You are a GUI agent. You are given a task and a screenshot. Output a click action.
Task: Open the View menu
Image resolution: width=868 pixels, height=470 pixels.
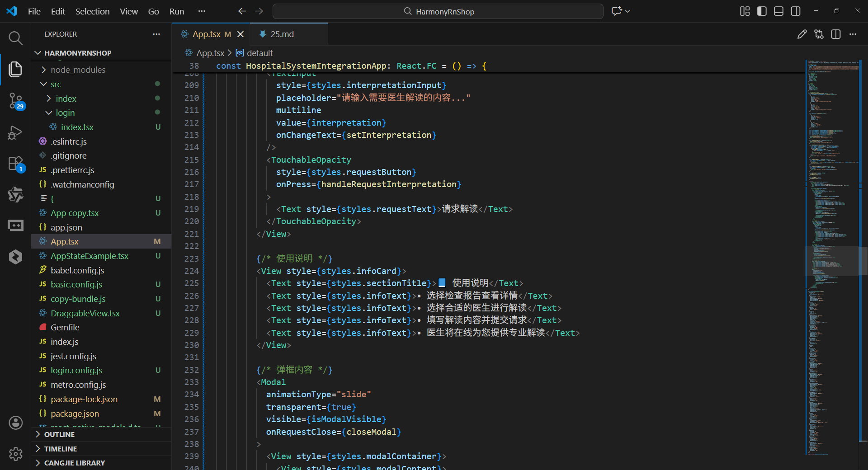click(x=129, y=11)
